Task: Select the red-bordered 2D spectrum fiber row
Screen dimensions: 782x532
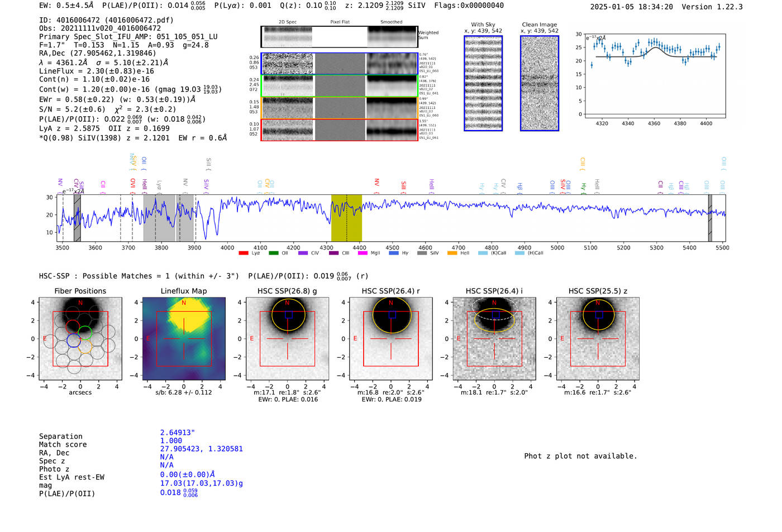Action: click(x=339, y=130)
